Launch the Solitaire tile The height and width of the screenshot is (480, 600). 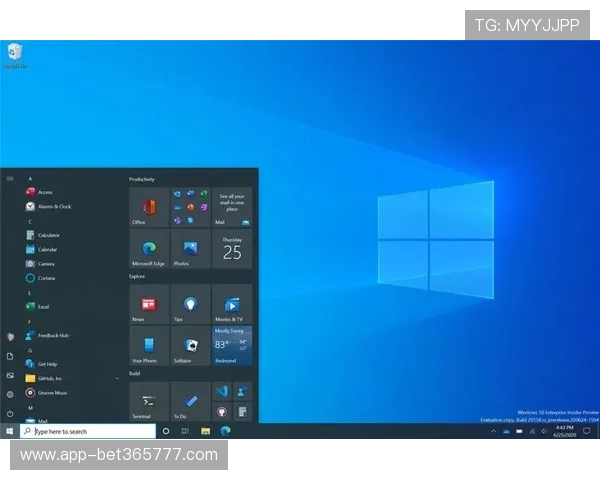[x=190, y=345]
